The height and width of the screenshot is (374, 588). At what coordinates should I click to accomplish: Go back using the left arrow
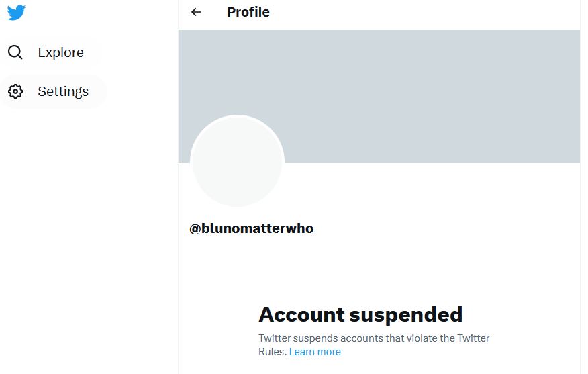pos(196,12)
